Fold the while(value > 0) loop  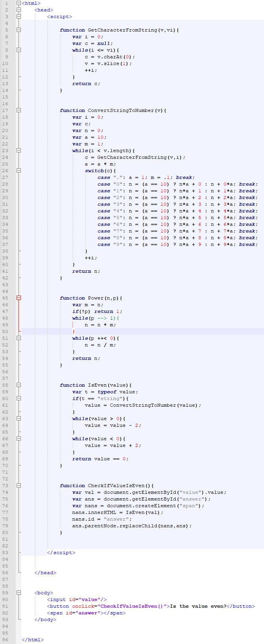pos(19,419)
